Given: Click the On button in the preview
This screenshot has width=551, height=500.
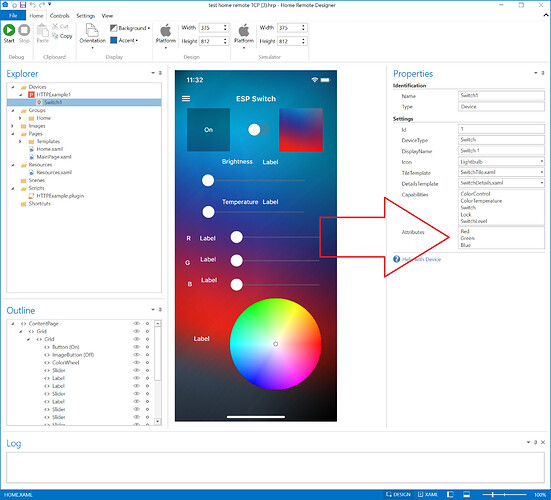Looking at the screenshot, I should pyautogui.click(x=208, y=130).
